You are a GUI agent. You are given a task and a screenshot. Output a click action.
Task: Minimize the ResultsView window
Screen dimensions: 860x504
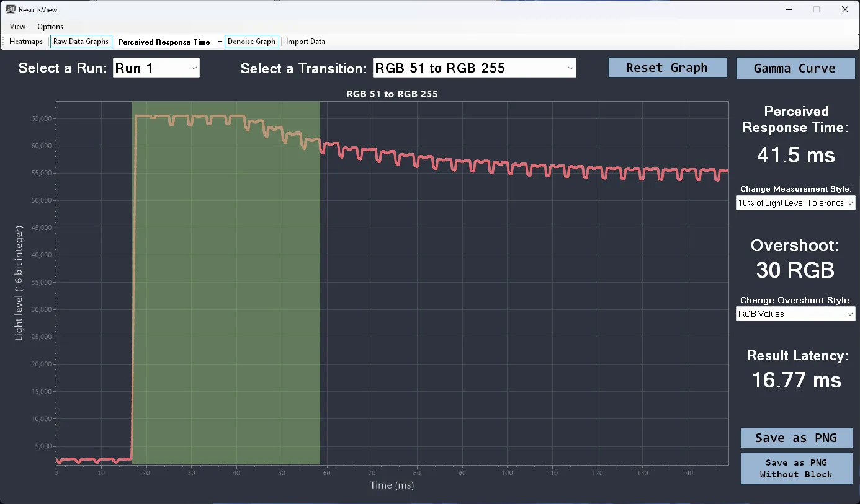point(789,9)
